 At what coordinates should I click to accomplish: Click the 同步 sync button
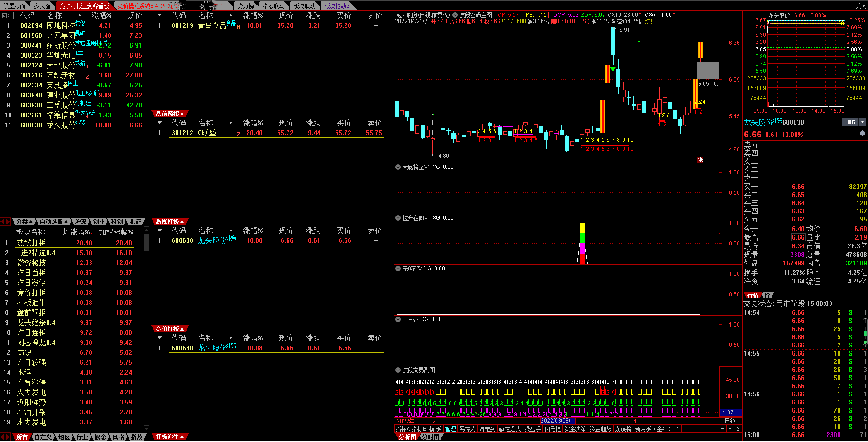tap(7, 15)
